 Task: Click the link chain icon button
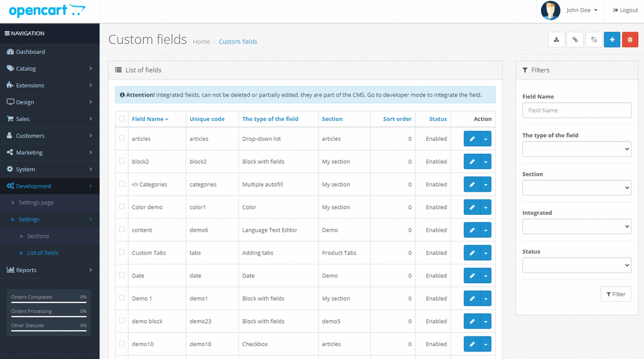pos(575,40)
